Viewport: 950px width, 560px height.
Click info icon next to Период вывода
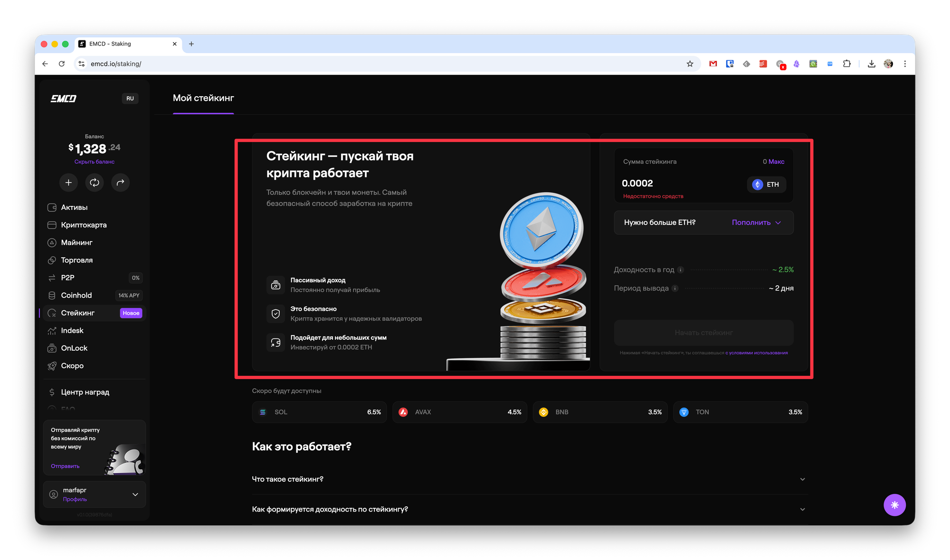click(x=675, y=289)
